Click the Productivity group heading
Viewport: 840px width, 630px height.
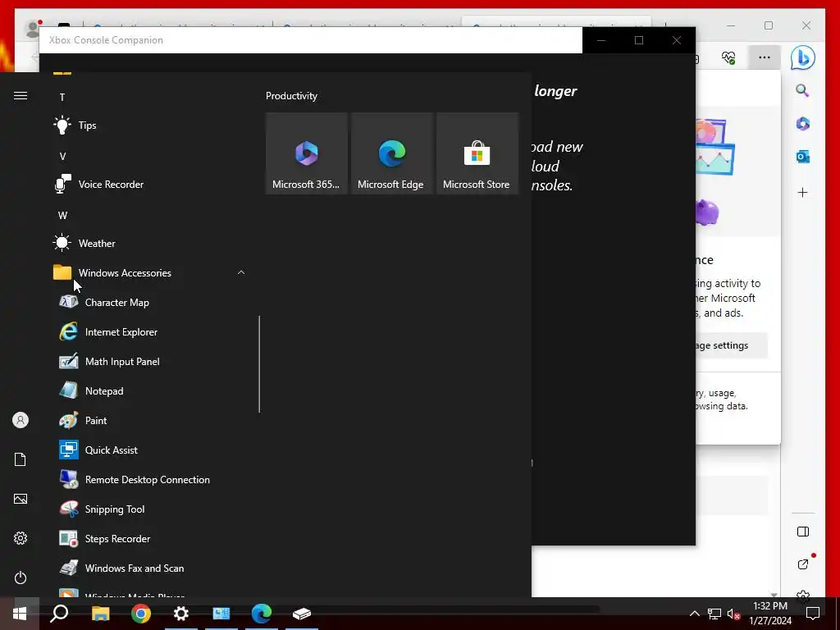point(291,96)
